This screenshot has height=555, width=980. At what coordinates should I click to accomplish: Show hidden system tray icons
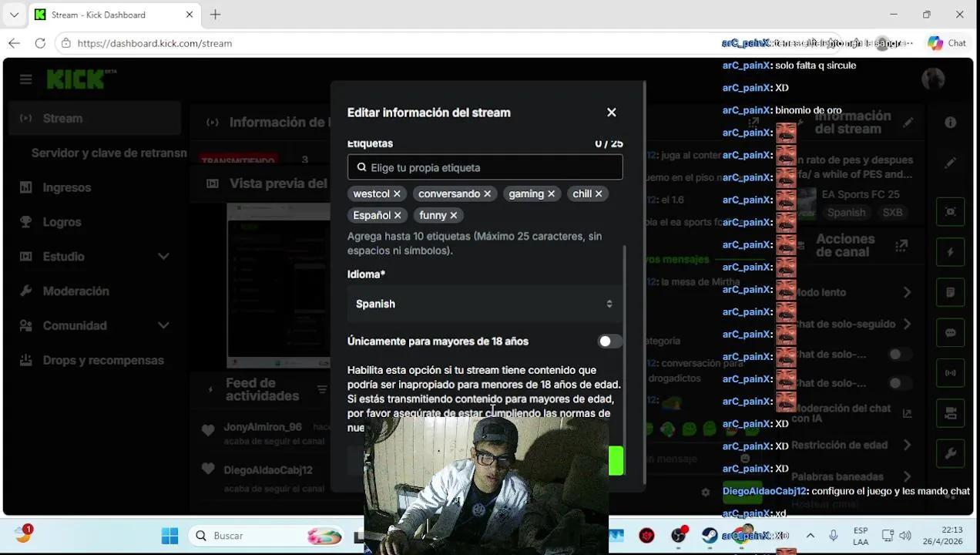pyautogui.click(x=811, y=536)
